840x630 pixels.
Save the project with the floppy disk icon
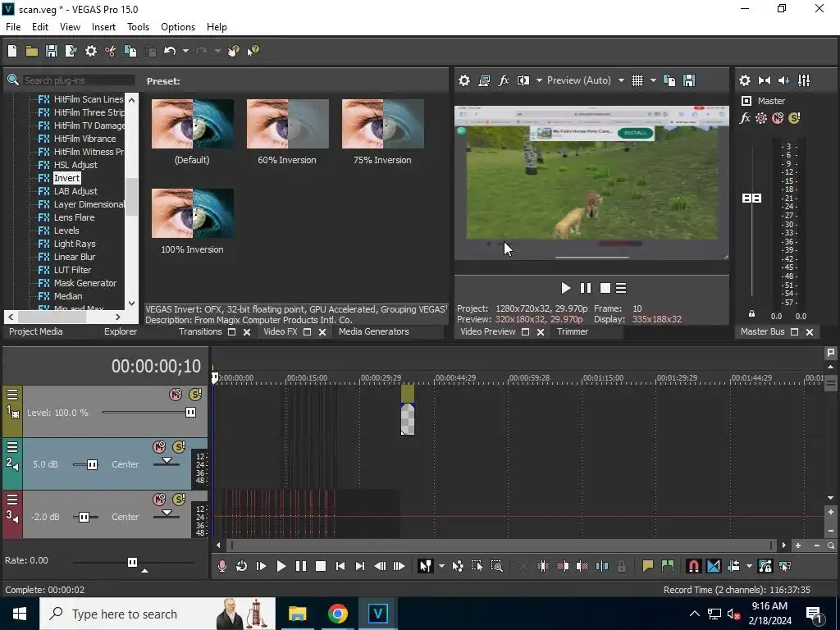(x=52, y=51)
